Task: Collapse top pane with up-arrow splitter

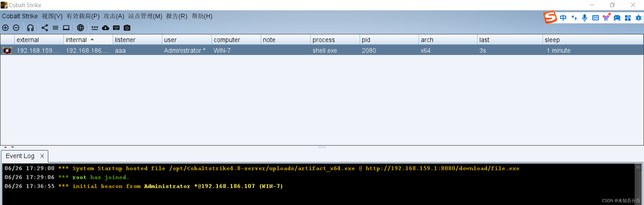Action: (x=5, y=147)
